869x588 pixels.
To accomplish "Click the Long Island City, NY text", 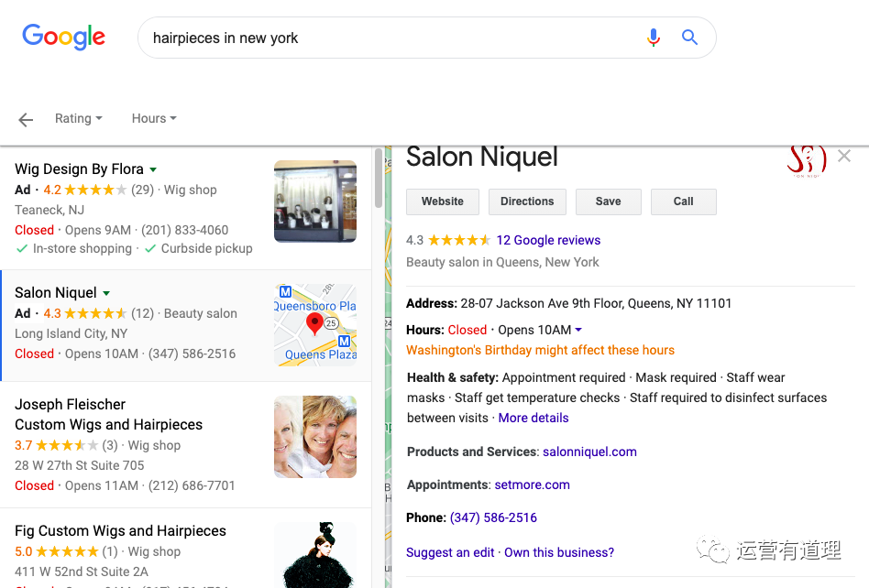I will coord(71,334).
